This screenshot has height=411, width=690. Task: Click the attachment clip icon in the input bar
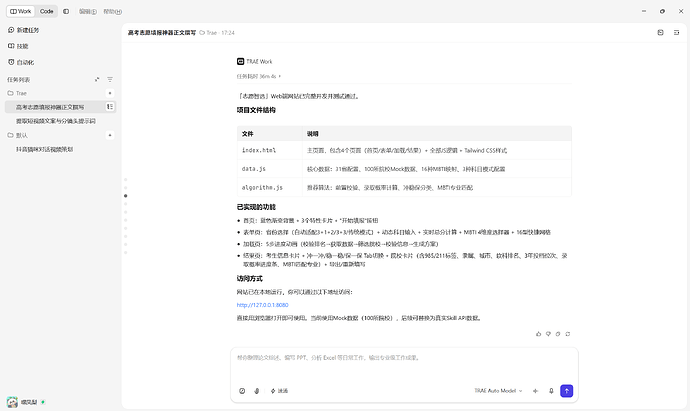tap(257, 391)
